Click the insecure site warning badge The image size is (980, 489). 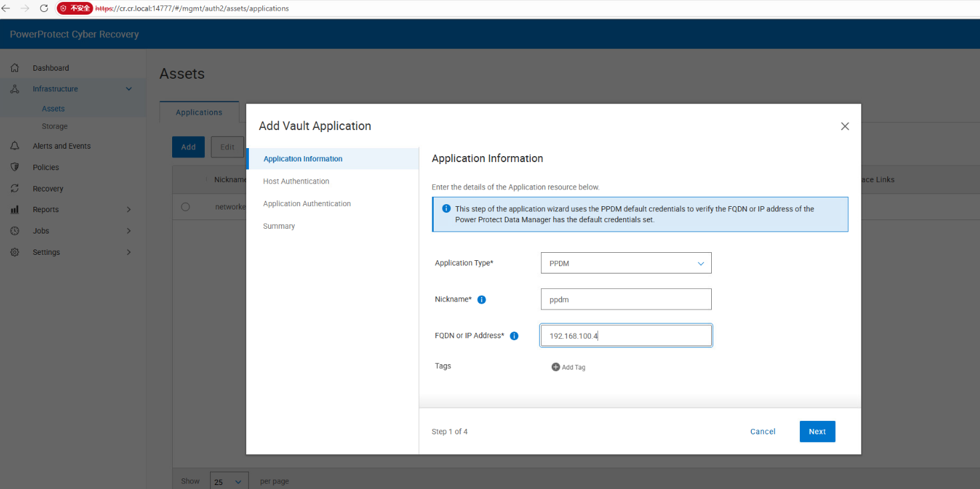pos(75,9)
